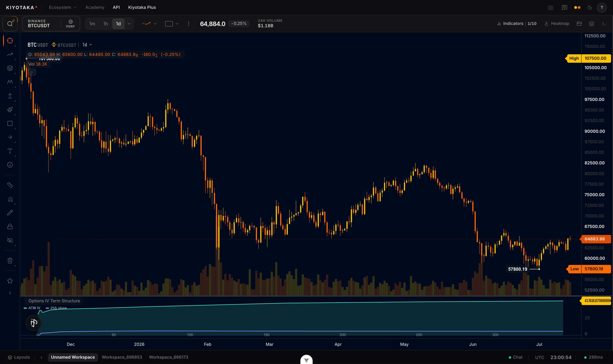Viewport: 613px width, 364px height.
Task: Click the KIYOTAKA logo
Action: (22, 8)
